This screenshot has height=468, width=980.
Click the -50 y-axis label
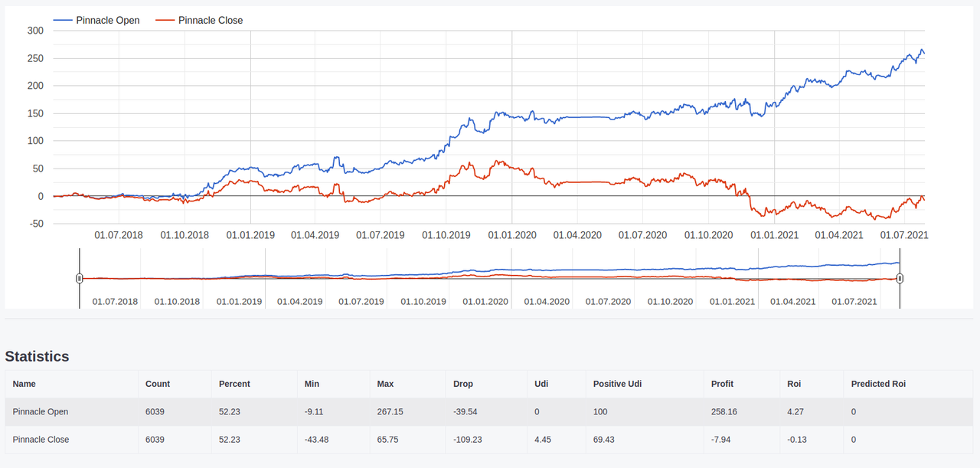pos(35,224)
